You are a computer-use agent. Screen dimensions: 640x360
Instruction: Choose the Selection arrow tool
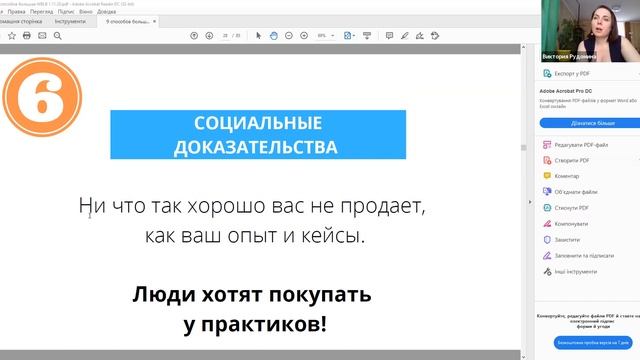click(x=258, y=36)
